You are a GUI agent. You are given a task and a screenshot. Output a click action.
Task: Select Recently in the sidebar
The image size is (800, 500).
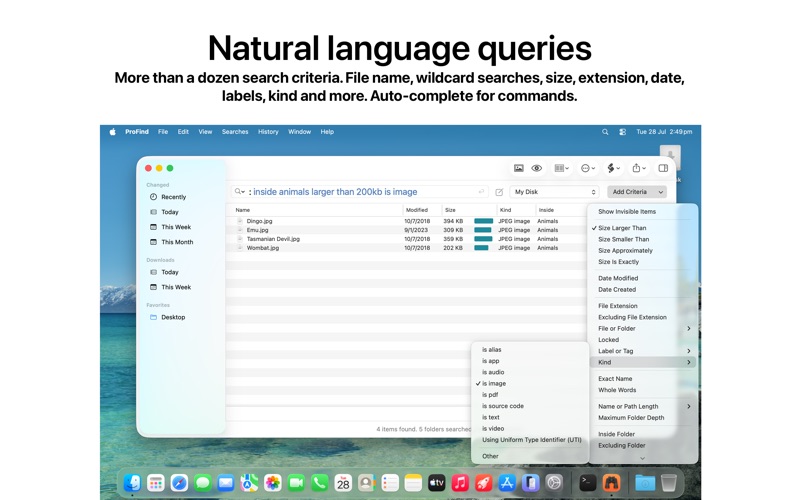point(173,197)
